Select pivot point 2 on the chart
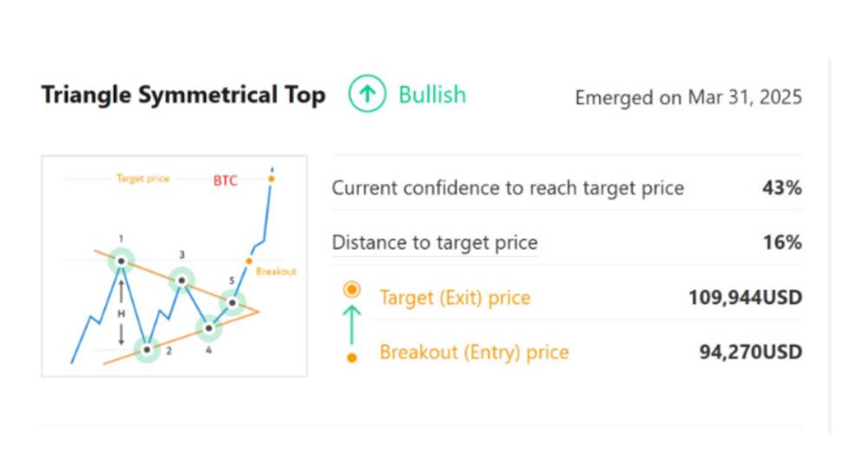The width and height of the screenshot is (868, 453). coord(148,350)
